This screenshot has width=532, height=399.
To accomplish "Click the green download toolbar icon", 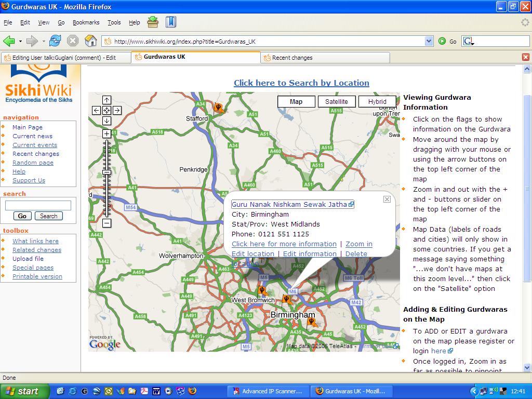I will pyautogui.click(x=153, y=22).
